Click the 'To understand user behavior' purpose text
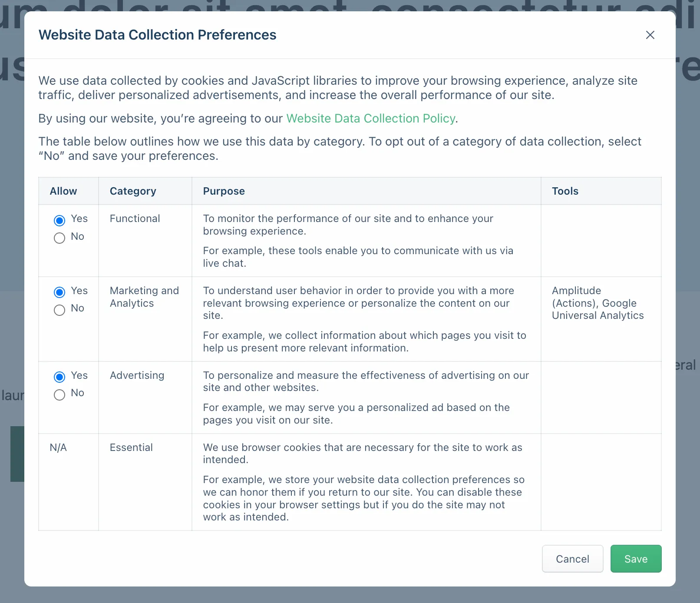 tap(358, 303)
